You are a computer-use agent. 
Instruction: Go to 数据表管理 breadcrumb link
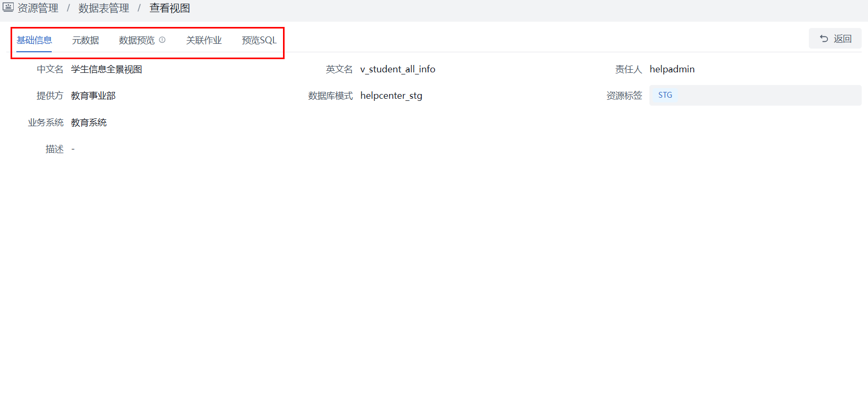pyautogui.click(x=104, y=8)
